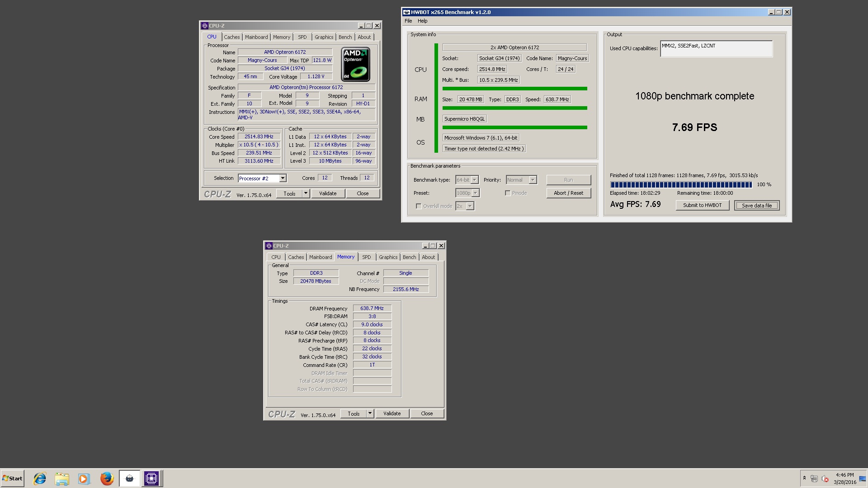Open About tab in top CPU-Z window
Screen dimensions: 868x488
tap(364, 37)
